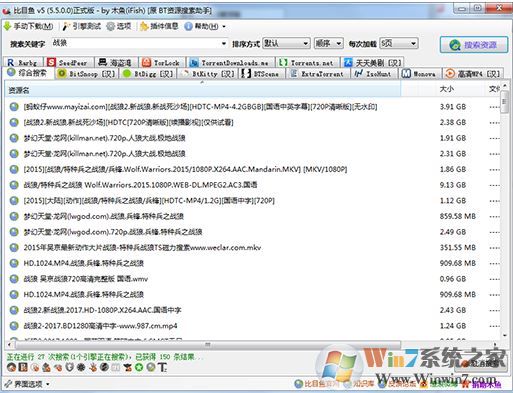
Task: Open the 引擎测试 engine test tool
Action: click(x=82, y=26)
